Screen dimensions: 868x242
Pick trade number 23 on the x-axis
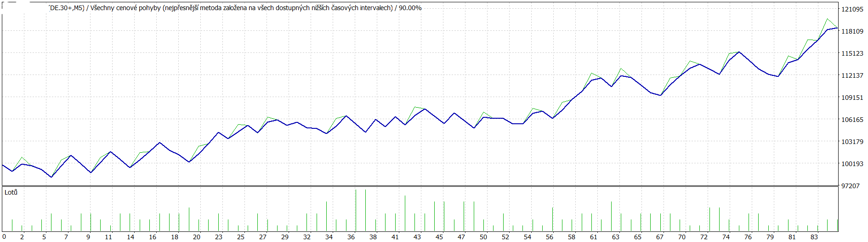click(219, 237)
